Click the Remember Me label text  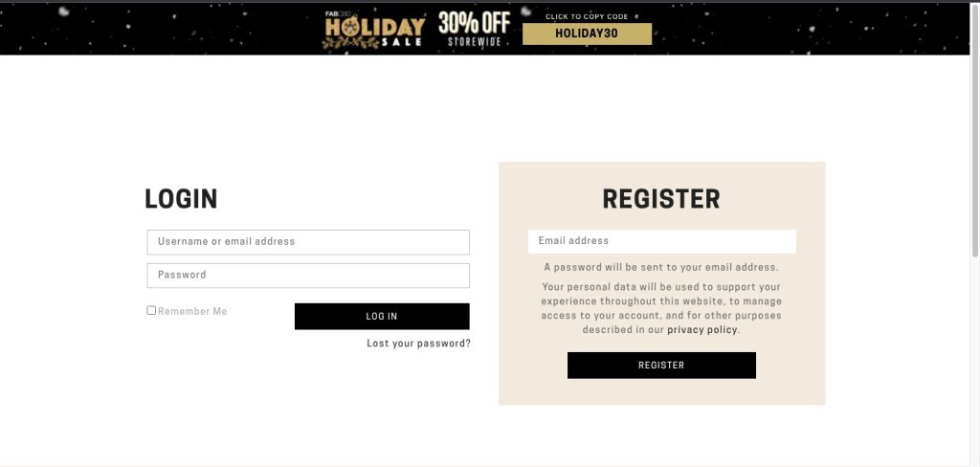[192, 311]
